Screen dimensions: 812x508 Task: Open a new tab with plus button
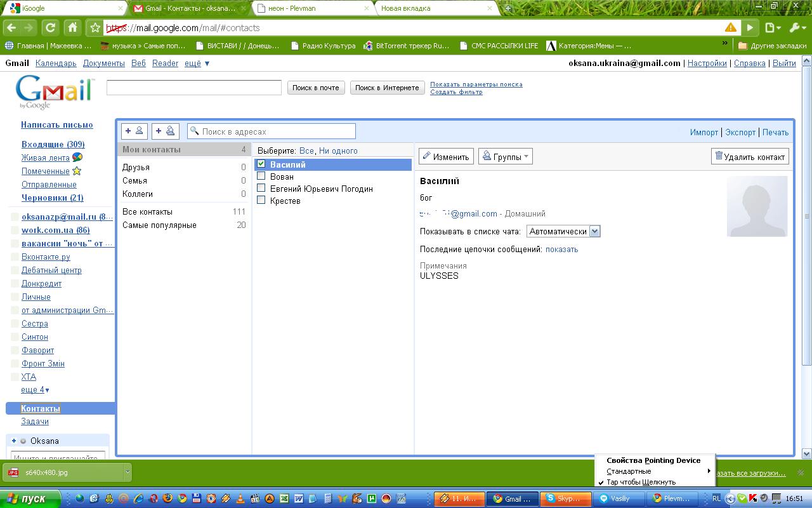point(508,8)
